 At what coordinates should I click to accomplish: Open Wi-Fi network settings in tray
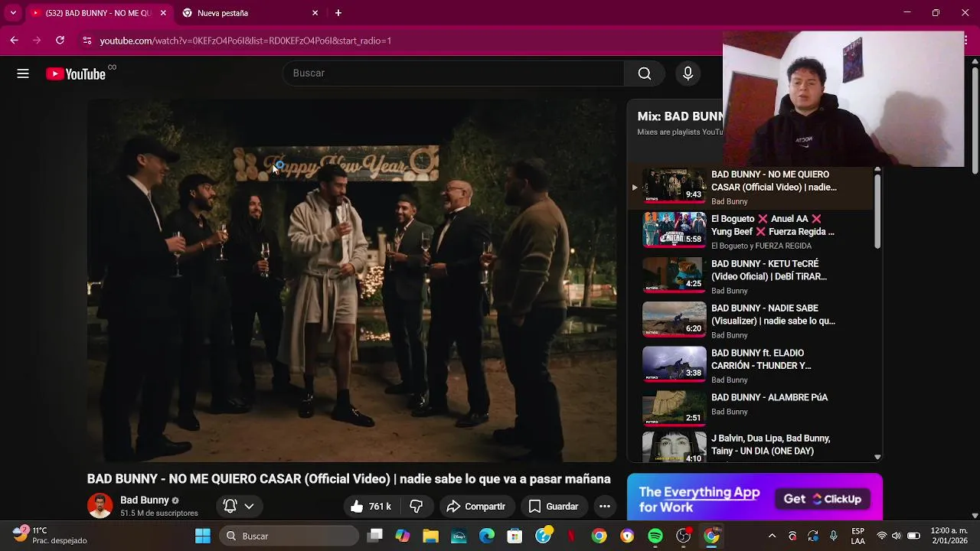[x=882, y=536]
